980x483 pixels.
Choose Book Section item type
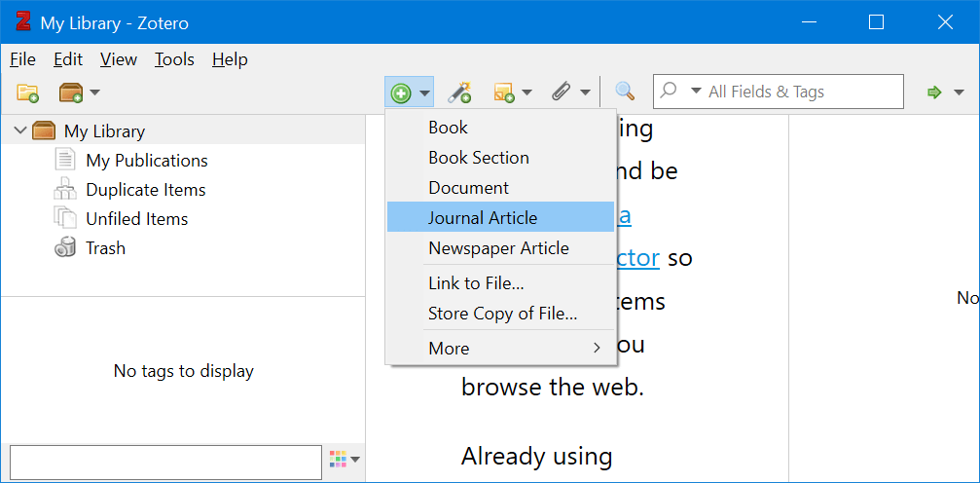(x=500, y=158)
